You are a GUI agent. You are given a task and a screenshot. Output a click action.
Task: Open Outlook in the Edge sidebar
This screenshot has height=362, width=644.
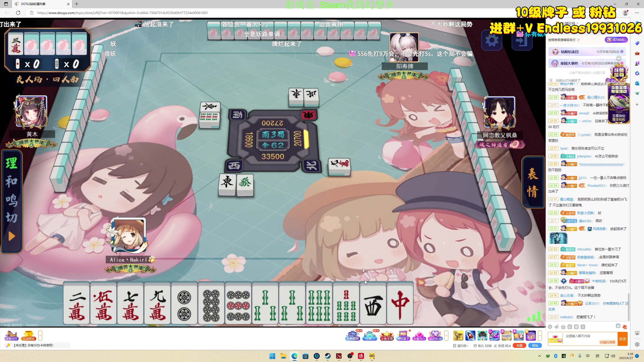coord(637,83)
